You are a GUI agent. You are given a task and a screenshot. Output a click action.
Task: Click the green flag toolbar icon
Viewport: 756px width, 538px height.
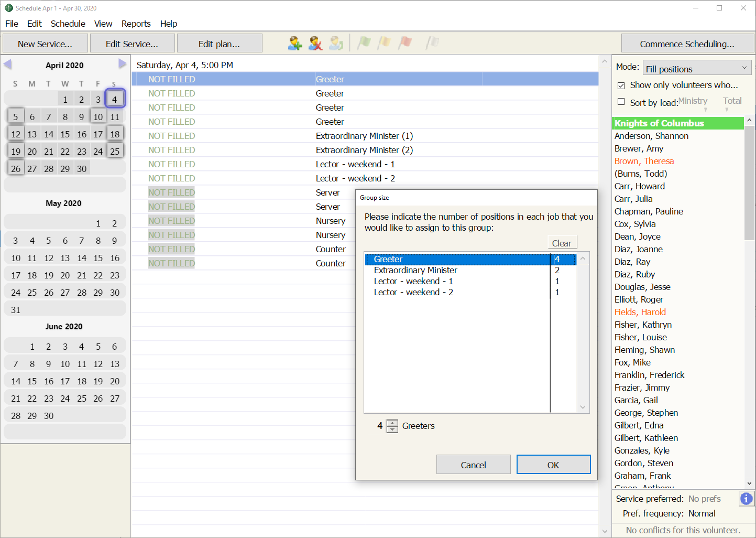pos(364,43)
